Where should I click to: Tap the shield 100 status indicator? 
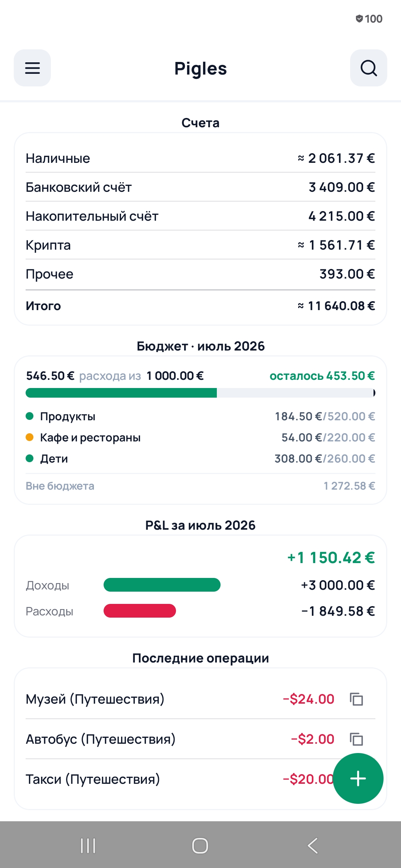tap(369, 19)
